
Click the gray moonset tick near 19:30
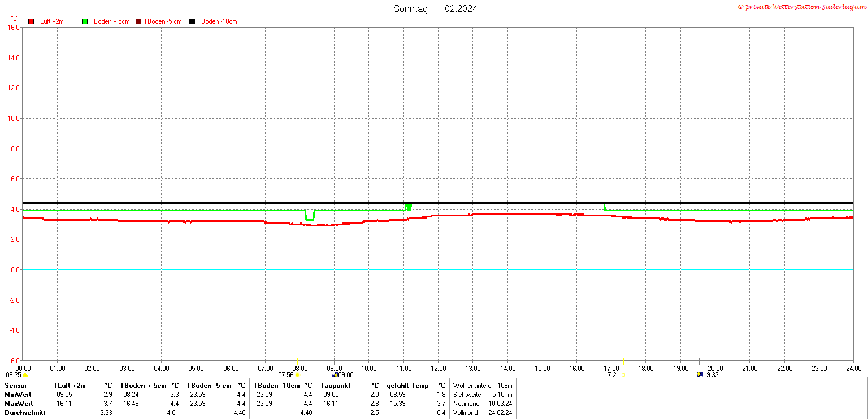click(699, 361)
